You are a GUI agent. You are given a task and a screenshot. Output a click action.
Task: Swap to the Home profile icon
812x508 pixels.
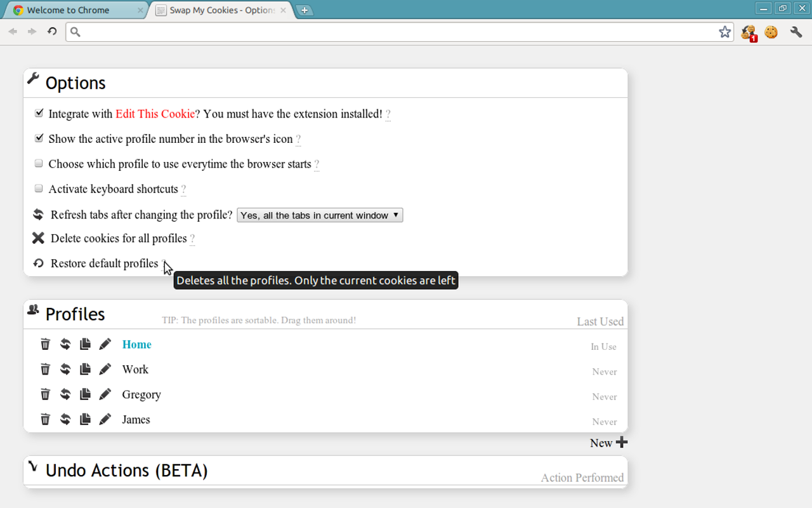pyautogui.click(x=65, y=344)
